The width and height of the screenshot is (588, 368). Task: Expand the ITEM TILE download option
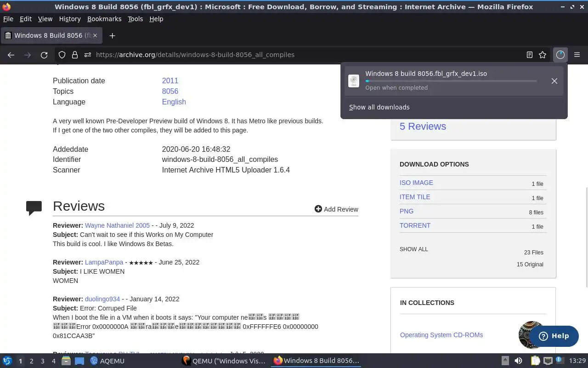[415, 197]
